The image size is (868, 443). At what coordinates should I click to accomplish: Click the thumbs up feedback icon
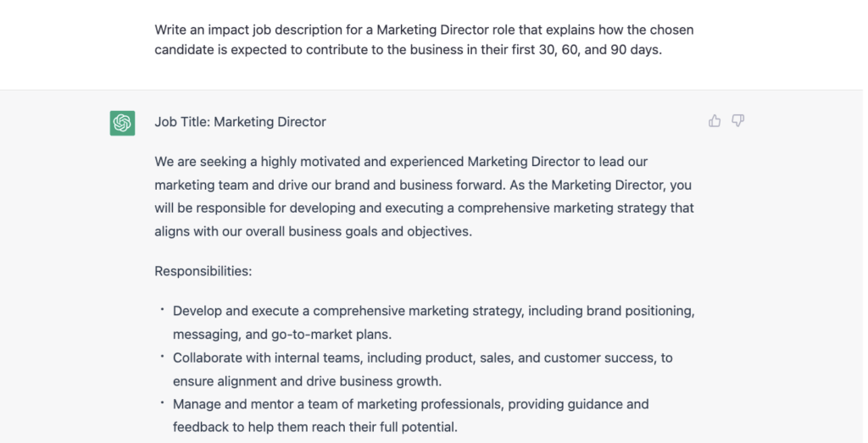[715, 120]
